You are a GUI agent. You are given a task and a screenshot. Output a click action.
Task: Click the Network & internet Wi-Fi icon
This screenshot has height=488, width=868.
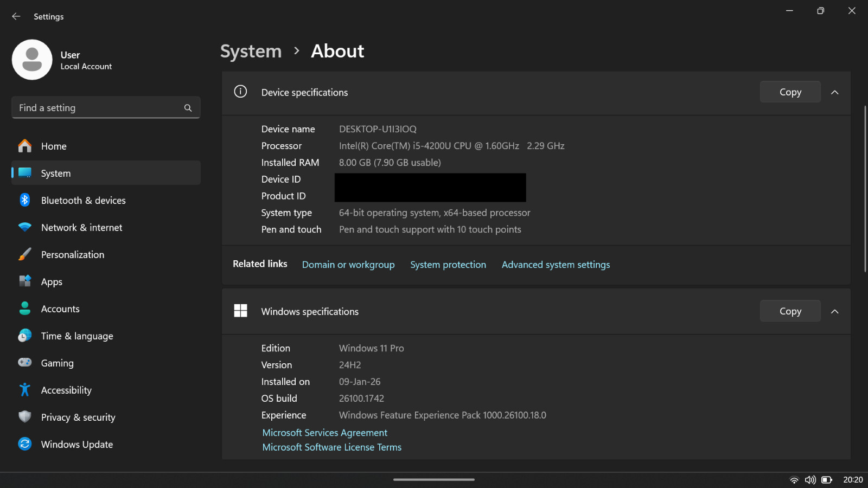(25, 227)
